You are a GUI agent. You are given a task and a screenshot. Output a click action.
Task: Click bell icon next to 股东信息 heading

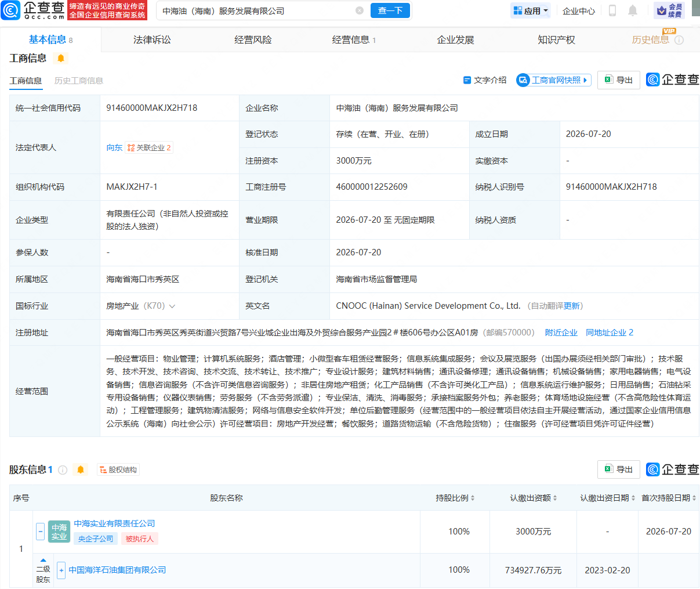tap(81, 469)
